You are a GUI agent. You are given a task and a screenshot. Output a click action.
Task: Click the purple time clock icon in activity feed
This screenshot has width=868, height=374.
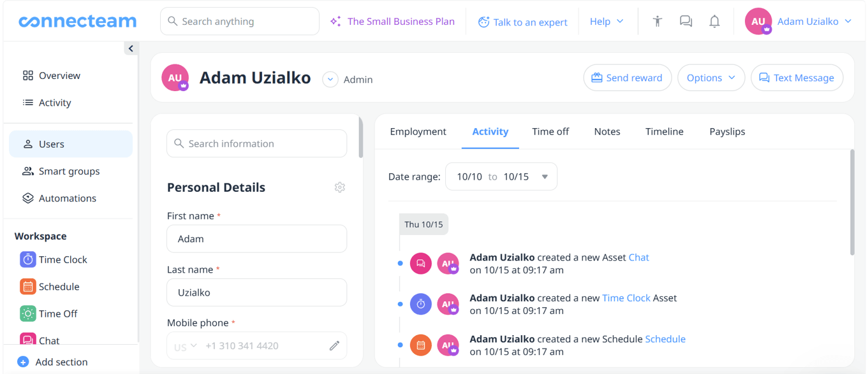(x=421, y=304)
